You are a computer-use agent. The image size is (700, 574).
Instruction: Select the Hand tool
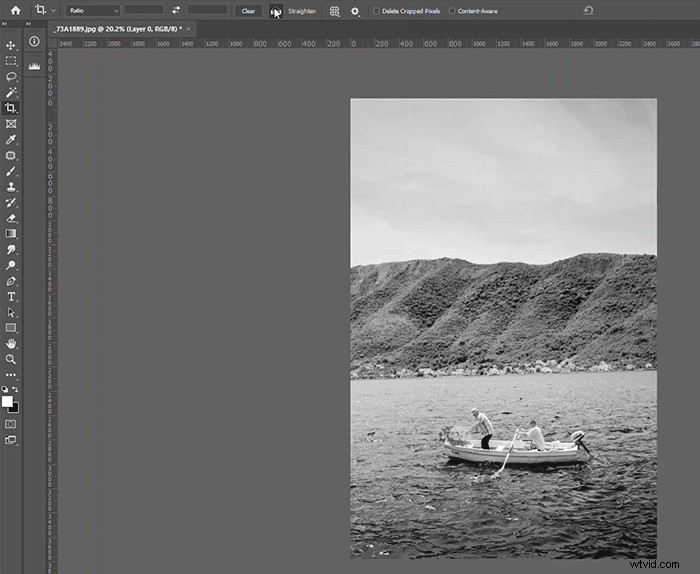pyautogui.click(x=11, y=344)
